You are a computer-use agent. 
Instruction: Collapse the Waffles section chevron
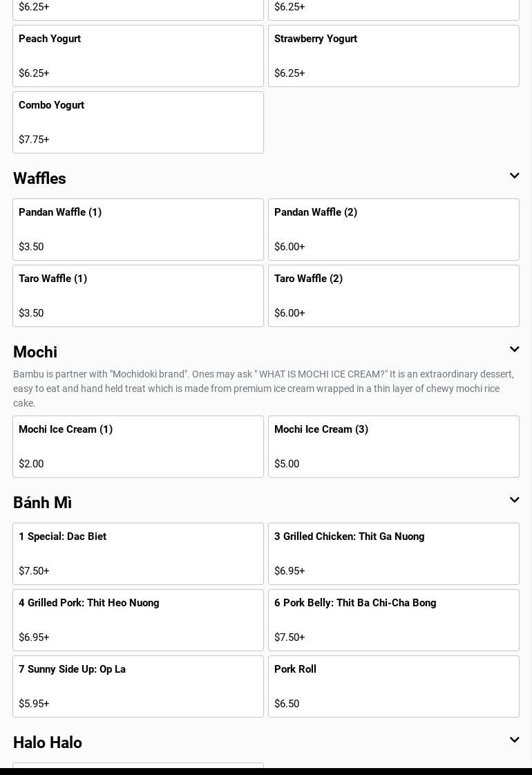click(x=514, y=176)
